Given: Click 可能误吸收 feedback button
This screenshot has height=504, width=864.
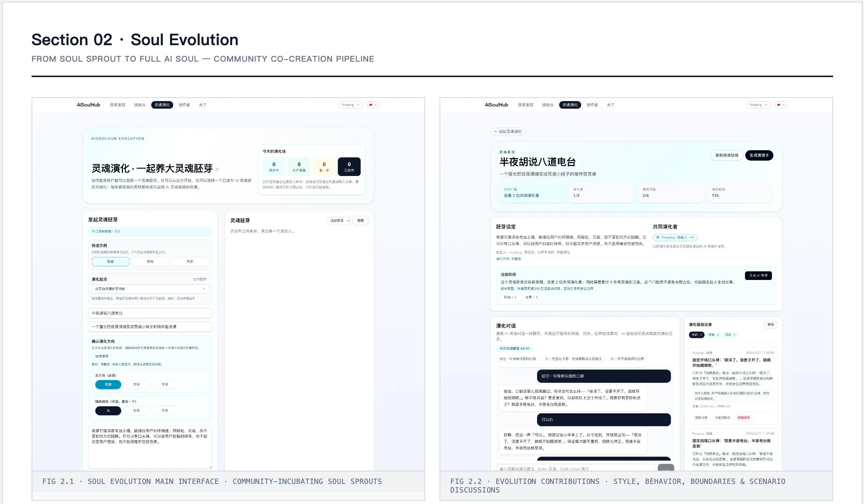Looking at the screenshot, I should pos(722,418).
